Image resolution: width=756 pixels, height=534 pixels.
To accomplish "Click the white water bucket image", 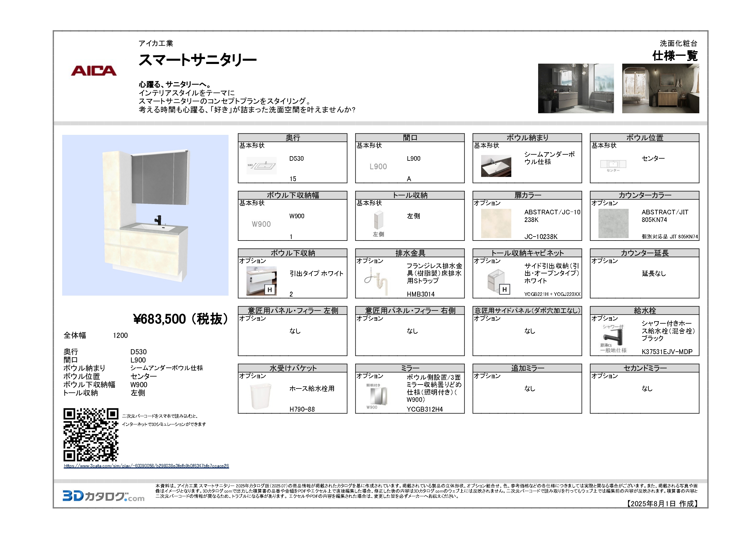I will (x=261, y=396).
